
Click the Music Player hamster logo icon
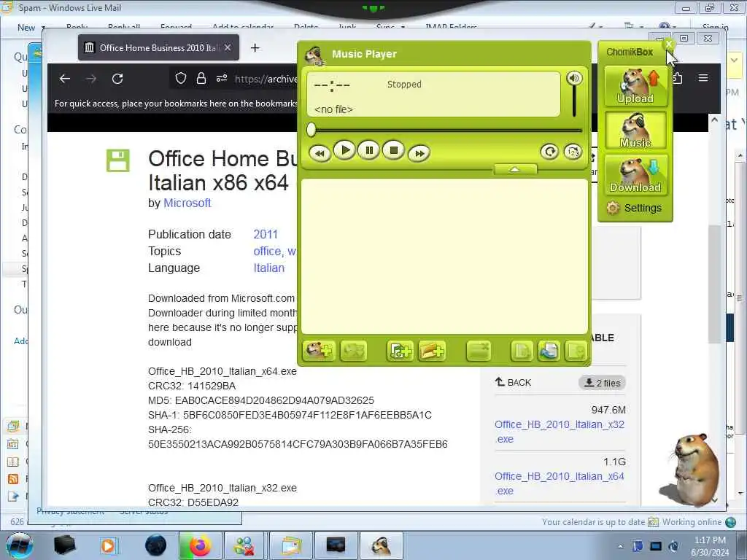pyautogui.click(x=314, y=55)
